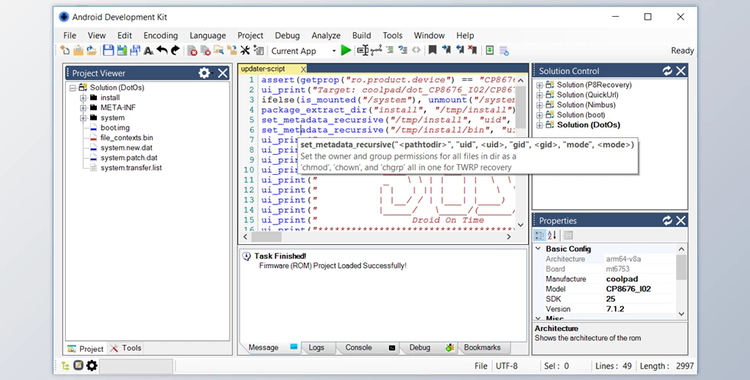Screen dimensions: 750x380
Task: Open the Tools menu
Action: point(392,35)
